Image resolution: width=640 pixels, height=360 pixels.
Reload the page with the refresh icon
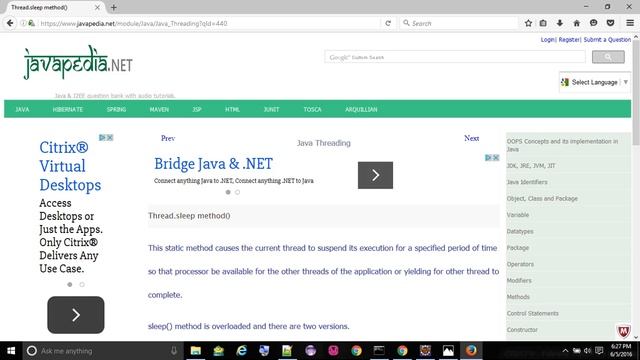388,23
